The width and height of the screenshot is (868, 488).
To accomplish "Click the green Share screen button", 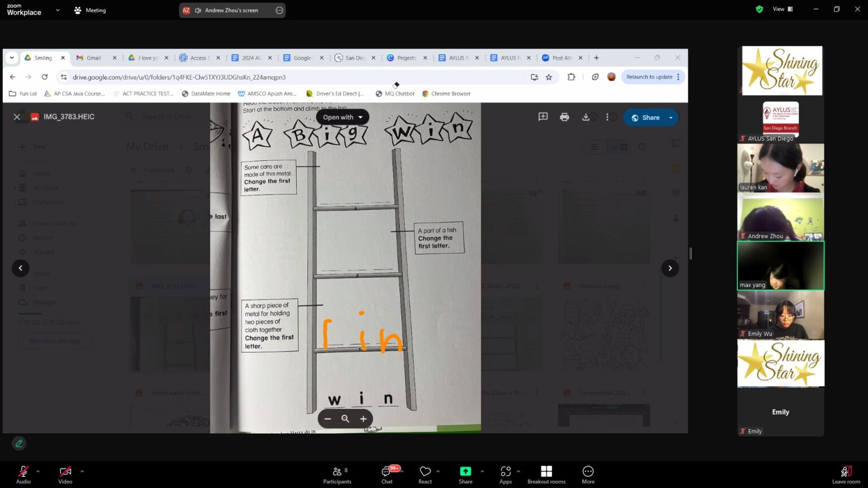I will tap(466, 475).
